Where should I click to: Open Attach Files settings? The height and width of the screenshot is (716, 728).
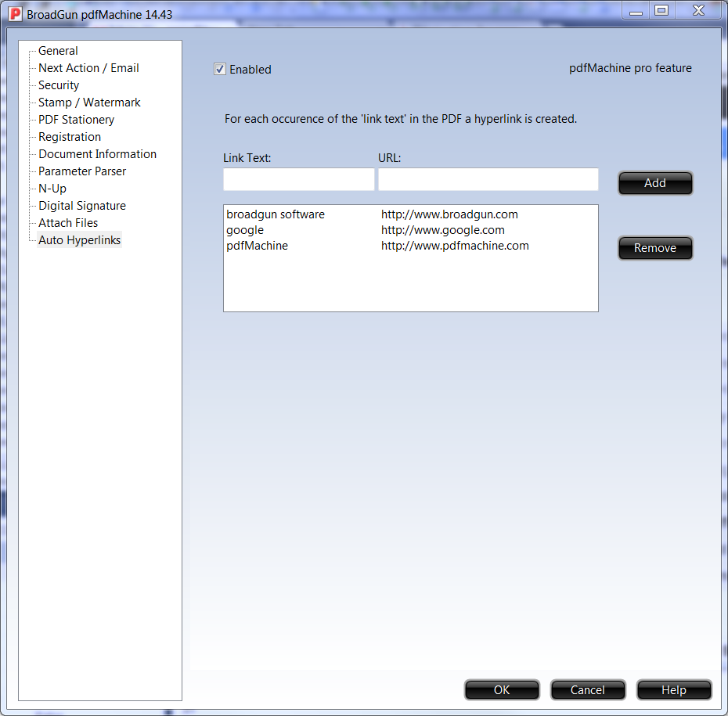click(x=68, y=223)
